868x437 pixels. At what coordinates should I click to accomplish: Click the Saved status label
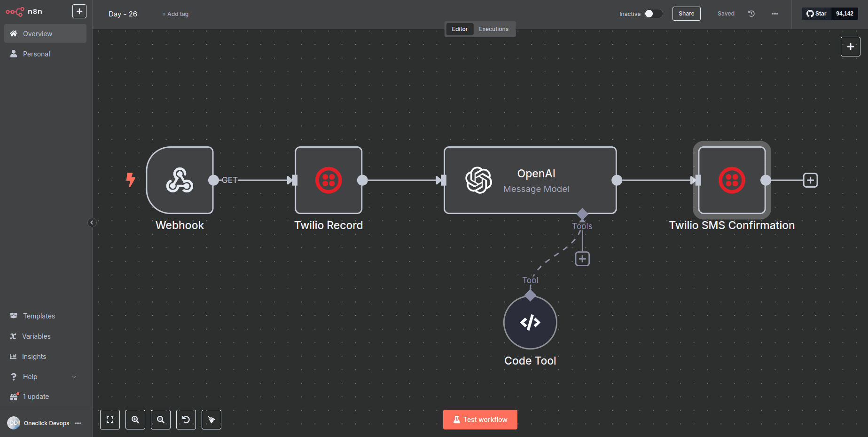pyautogui.click(x=726, y=14)
